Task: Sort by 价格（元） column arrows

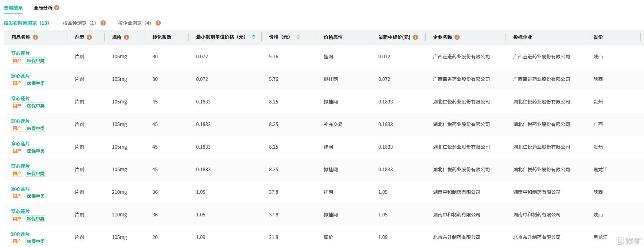Action: click(x=298, y=37)
